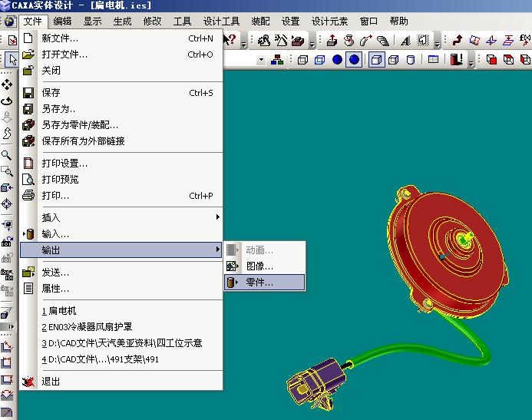Open the 生成 menu
Viewport: 532px width, 420px height.
[x=122, y=21]
